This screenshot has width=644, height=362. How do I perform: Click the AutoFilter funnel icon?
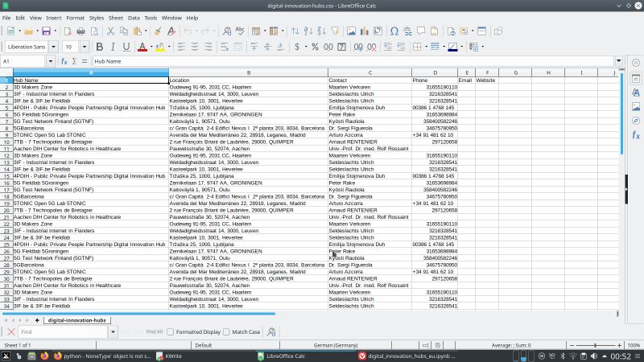coord(335,31)
